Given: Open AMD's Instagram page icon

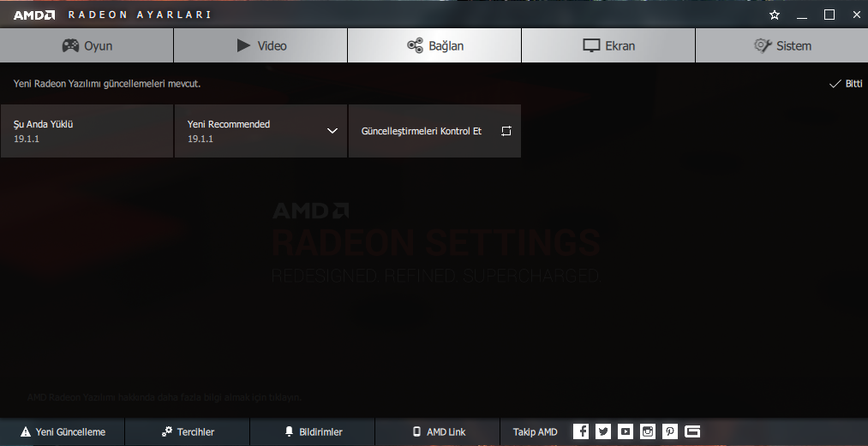Looking at the screenshot, I should (648, 431).
